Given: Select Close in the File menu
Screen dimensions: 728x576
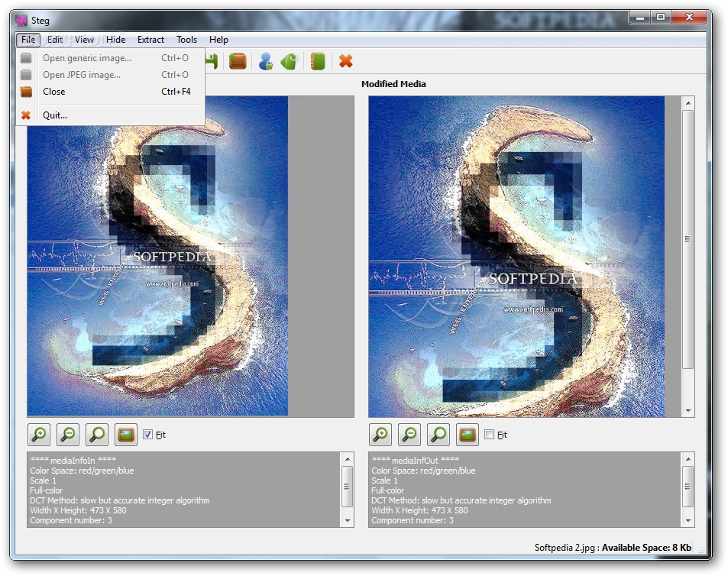Looking at the screenshot, I should (x=111, y=92).
